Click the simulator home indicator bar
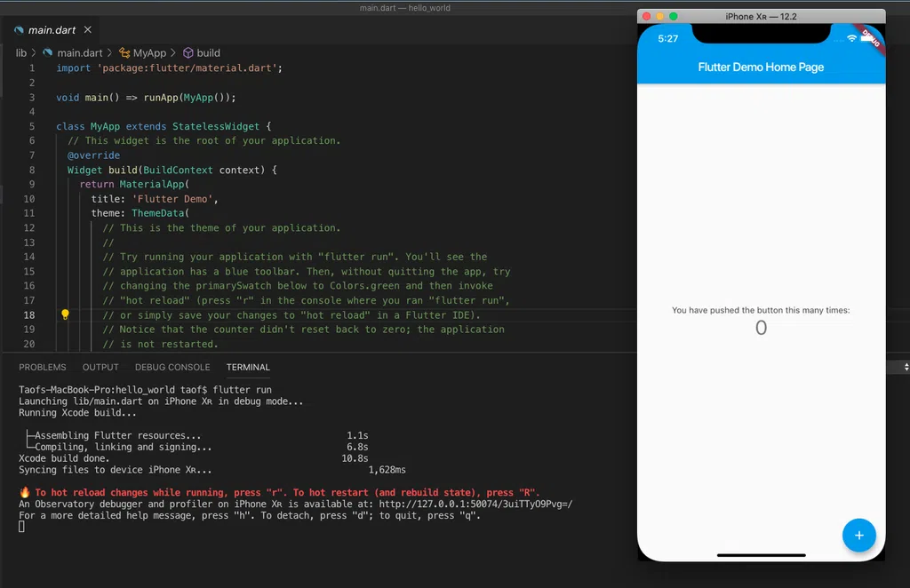Image resolution: width=910 pixels, height=588 pixels. [761, 555]
